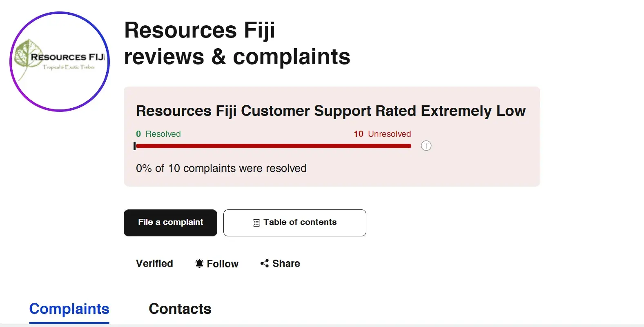Click the list icon in Table of contents
Viewport: 644px width, 327px height.
[x=256, y=223]
